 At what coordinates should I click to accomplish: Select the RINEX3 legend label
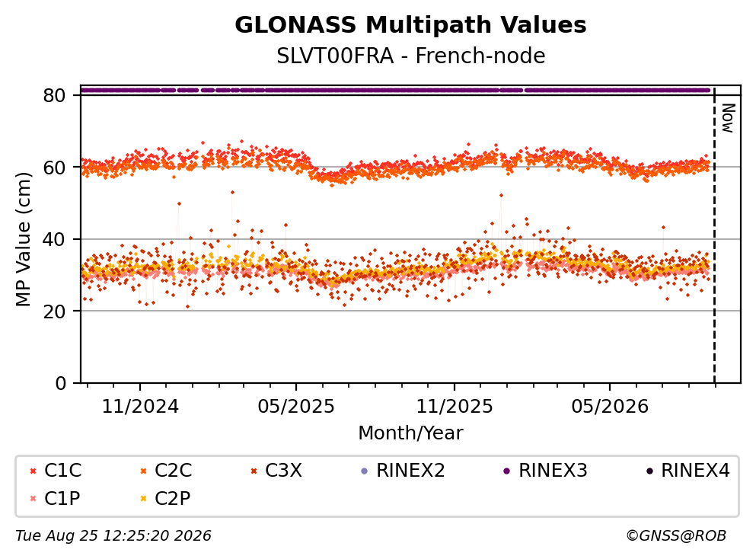(x=553, y=471)
